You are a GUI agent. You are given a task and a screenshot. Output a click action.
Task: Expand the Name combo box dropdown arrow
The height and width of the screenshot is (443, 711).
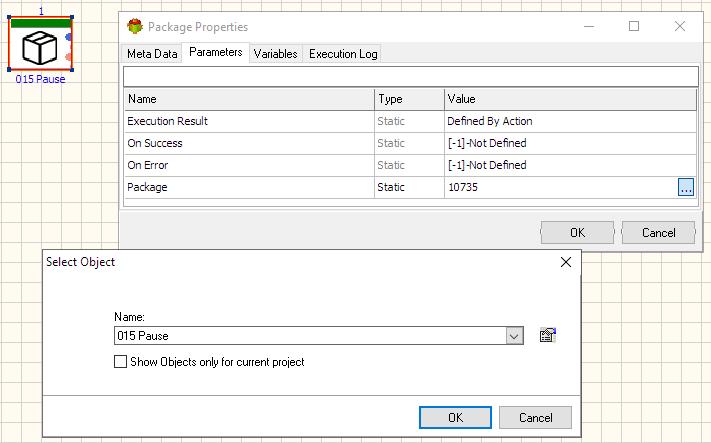tap(514, 336)
